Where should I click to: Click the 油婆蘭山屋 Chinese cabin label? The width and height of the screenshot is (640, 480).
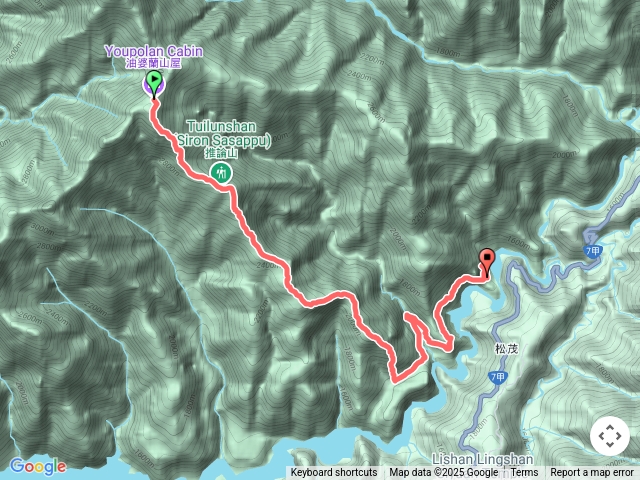pos(153,63)
